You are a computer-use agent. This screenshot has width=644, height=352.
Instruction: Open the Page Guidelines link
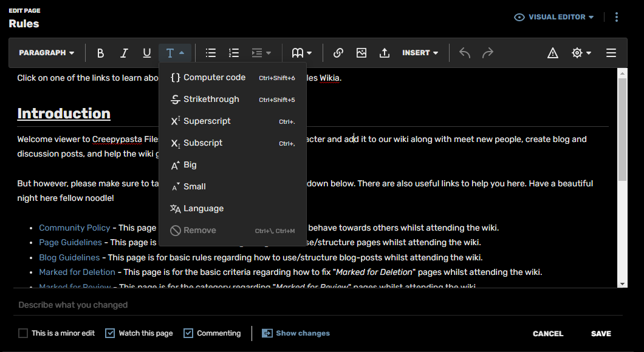[70, 243]
